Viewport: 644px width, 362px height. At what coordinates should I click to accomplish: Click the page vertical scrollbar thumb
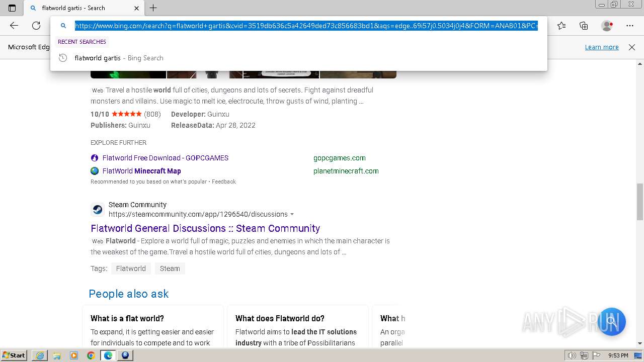pyautogui.click(x=640, y=202)
